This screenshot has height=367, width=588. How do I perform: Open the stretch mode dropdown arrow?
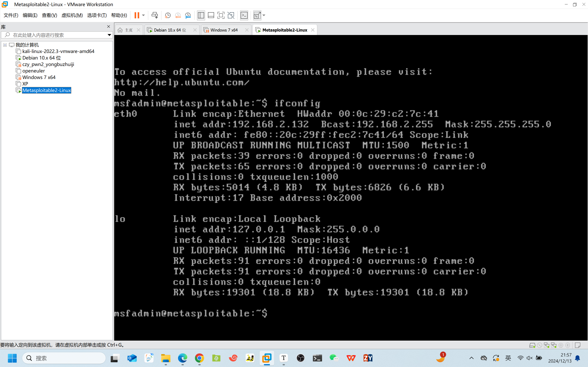coord(264,15)
